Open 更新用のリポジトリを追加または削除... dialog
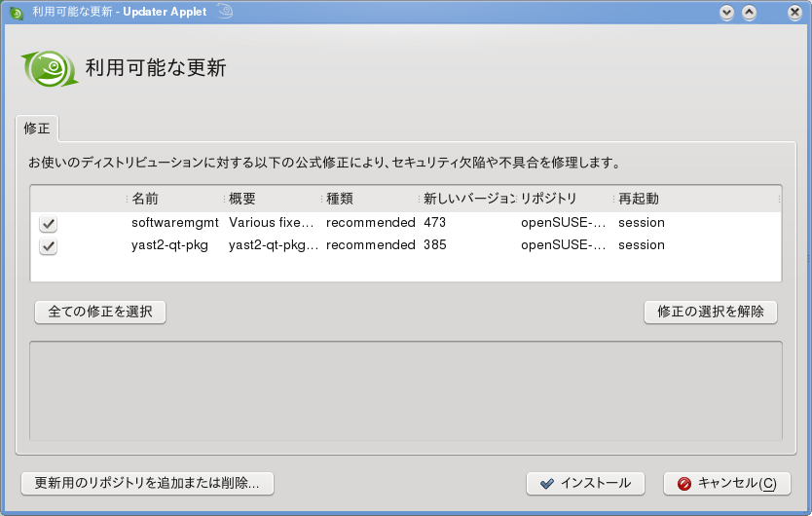Image resolution: width=812 pixels, height=516 pixels. click(x=147, y=483)
